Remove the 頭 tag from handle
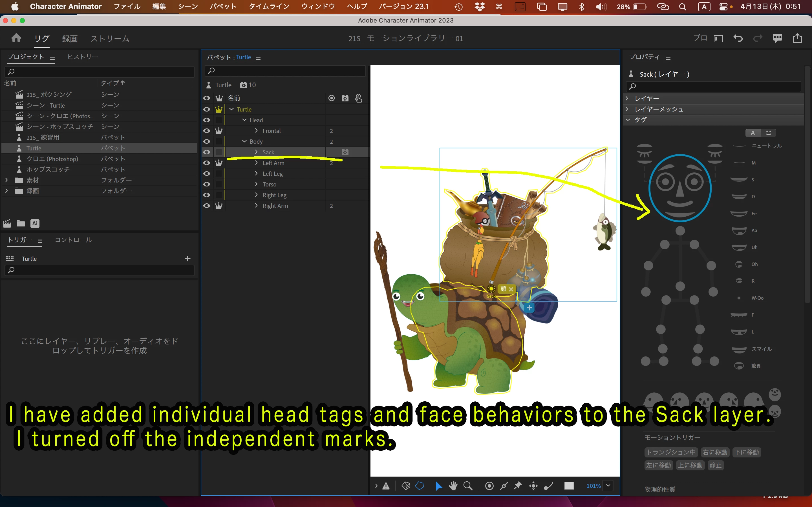812x507 pixels. (x=511, y=289)
